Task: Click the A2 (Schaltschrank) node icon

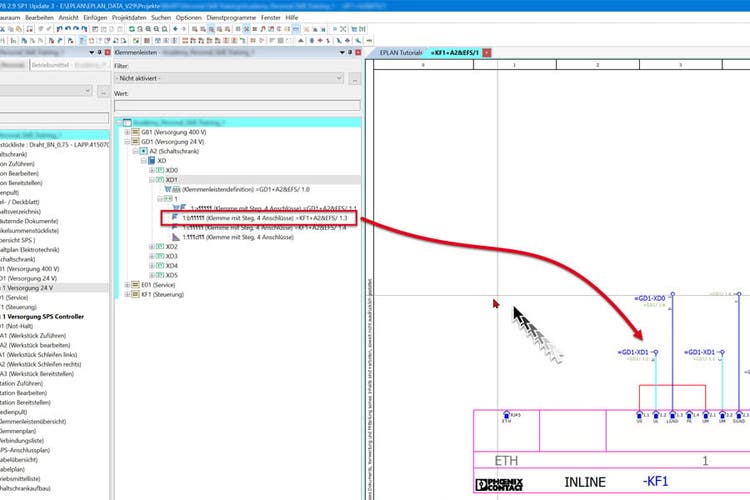Action: tap(144, 151)
